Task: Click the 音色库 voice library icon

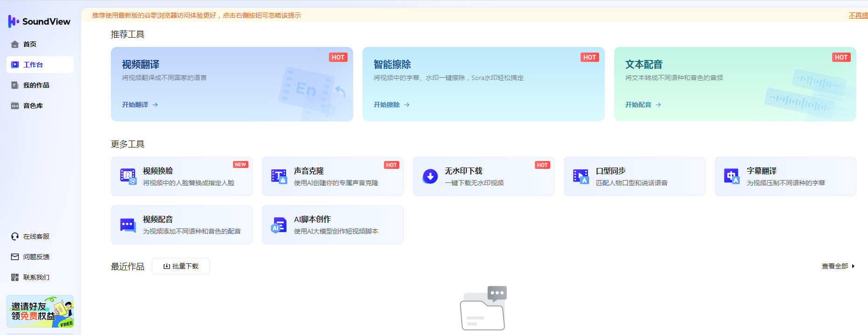Action: point(15,106)
